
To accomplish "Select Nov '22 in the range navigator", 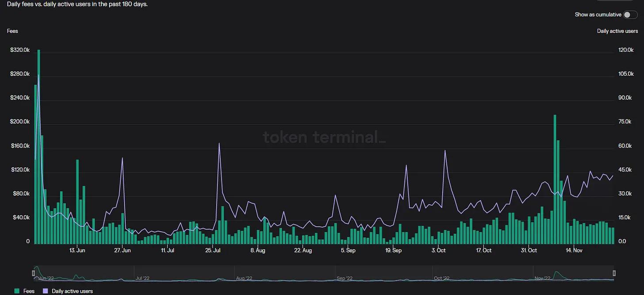I will click(x=543, y=278).
